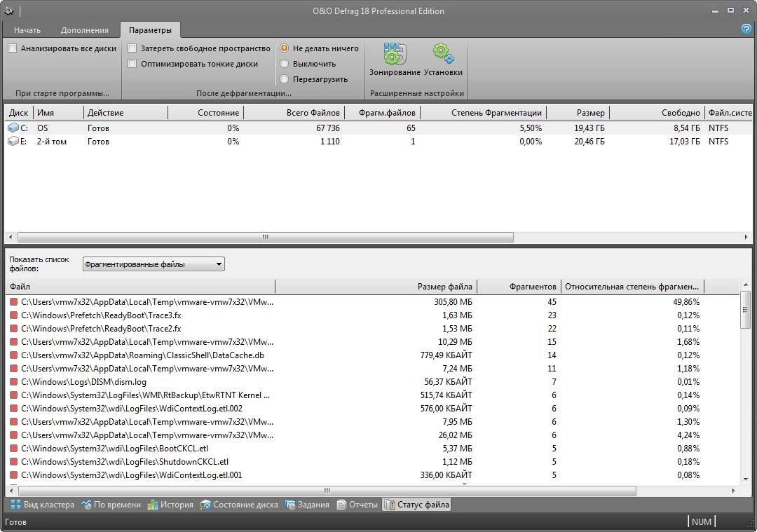Select Не делать ничего radio option

[285, 48]
